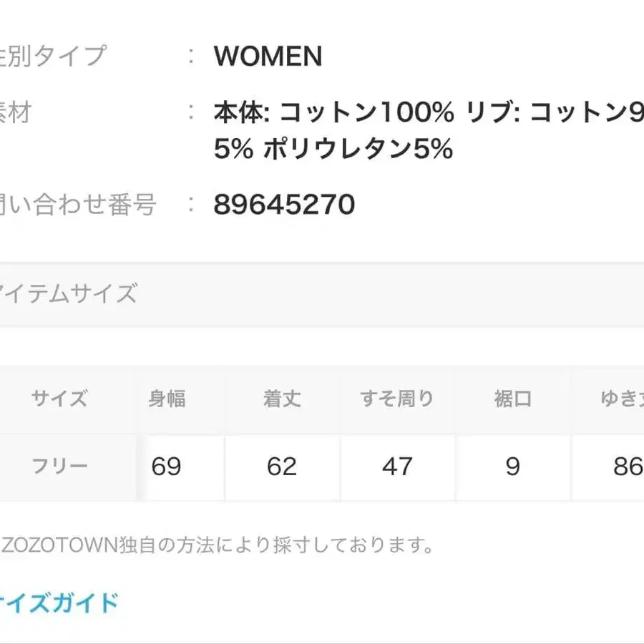Image resolution: width=644 pixels, height=644 pixels.
Task: Click the すそ周り column header
Action: click(x=397, y=399)
